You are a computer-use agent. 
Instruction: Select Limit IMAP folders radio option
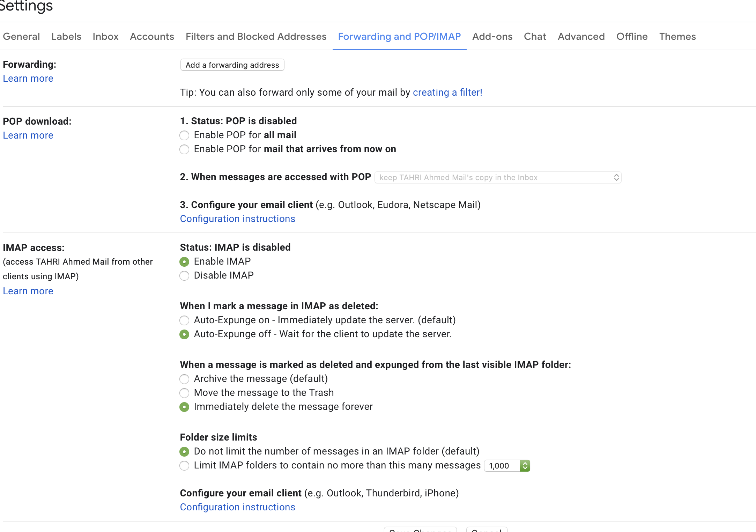coord(184,466)
